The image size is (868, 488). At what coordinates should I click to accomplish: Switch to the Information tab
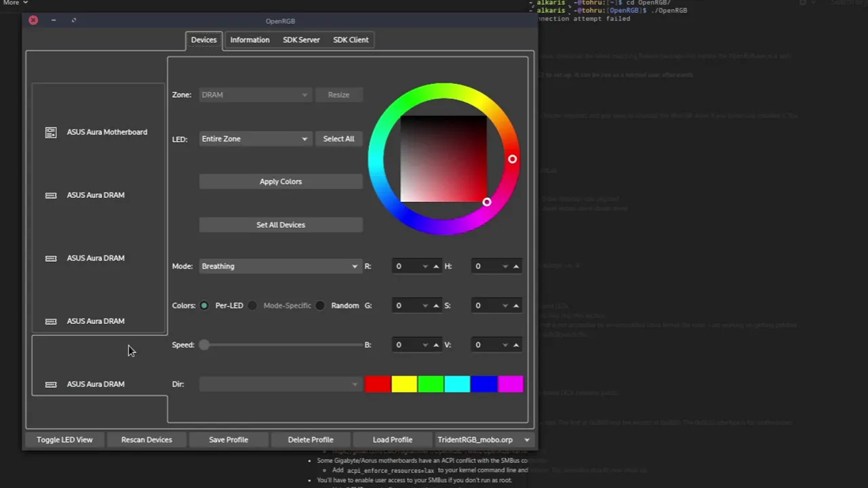pos(250,40)
